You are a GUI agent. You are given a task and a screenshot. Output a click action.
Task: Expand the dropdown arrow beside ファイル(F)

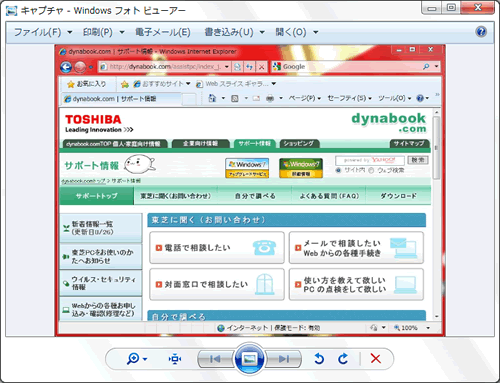click(70, 32)
